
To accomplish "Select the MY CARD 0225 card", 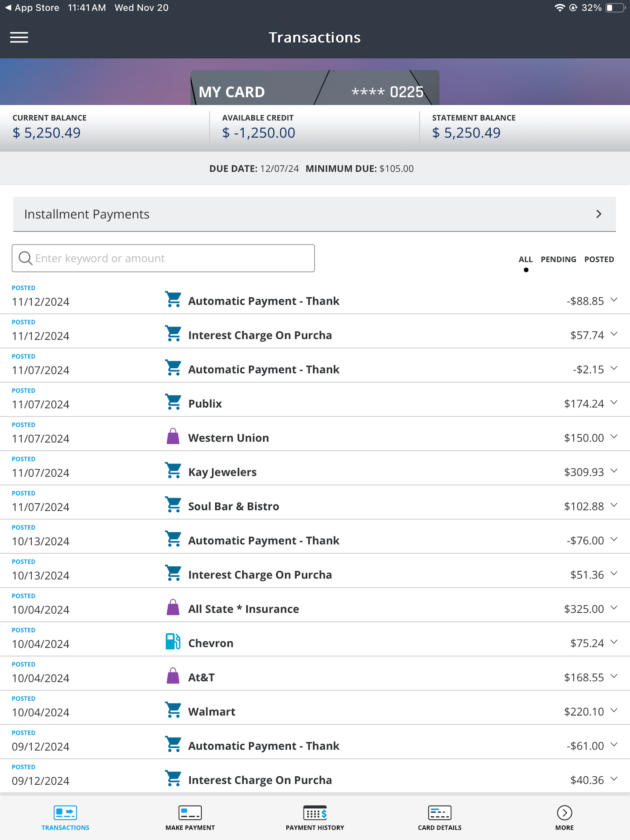I will tap(315, 87).
